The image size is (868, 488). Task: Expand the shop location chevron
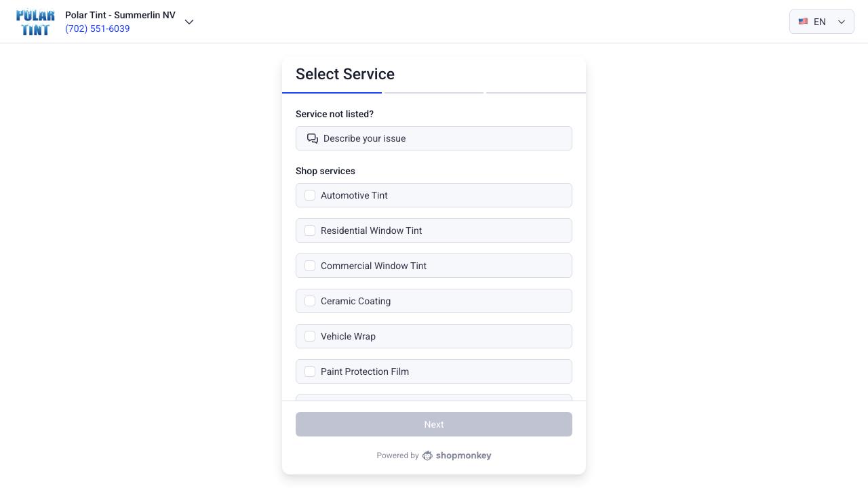coord(189,22)
